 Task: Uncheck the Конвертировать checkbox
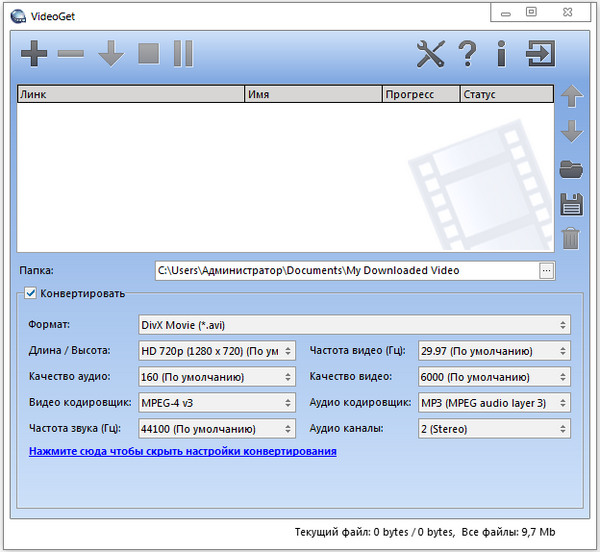click(31, 293)
